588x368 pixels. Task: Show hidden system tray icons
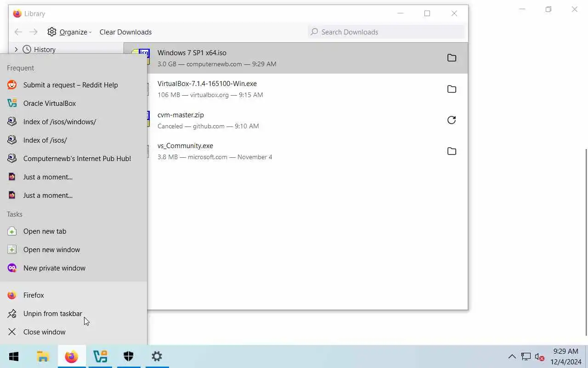(512, 356)
